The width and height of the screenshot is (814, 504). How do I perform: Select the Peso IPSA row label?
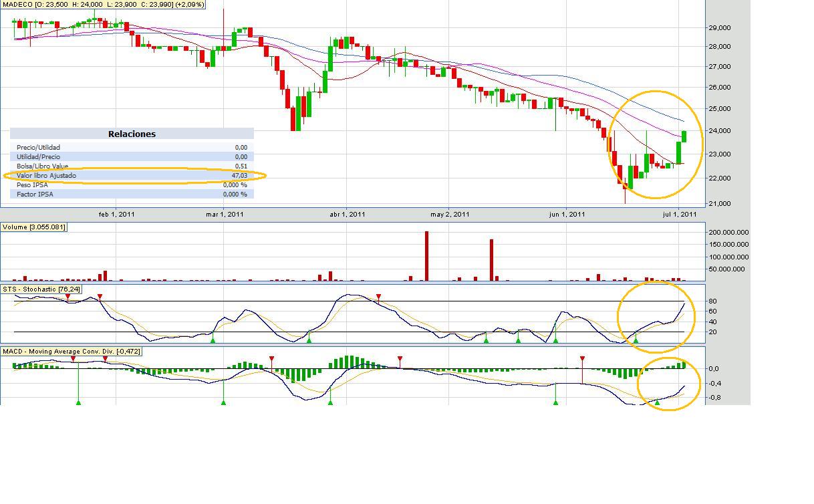[x=32, y=185]
